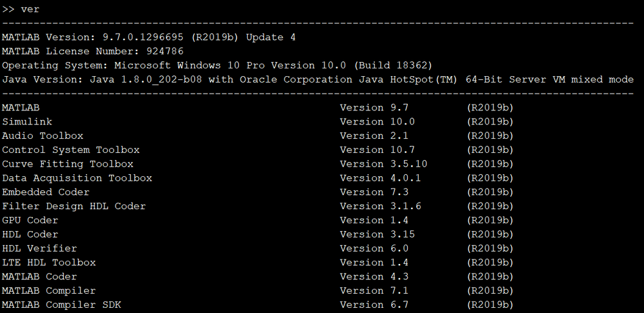
Task: Click 'Version 3.15' beside HDL Coder
Action: point(377,235)
